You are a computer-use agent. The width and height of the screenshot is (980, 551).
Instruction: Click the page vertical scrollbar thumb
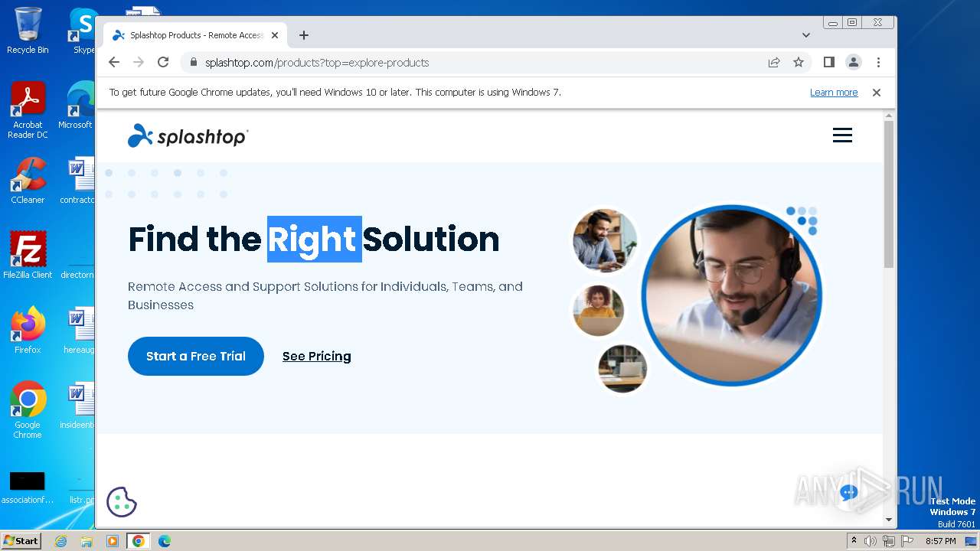pos(889,194)
